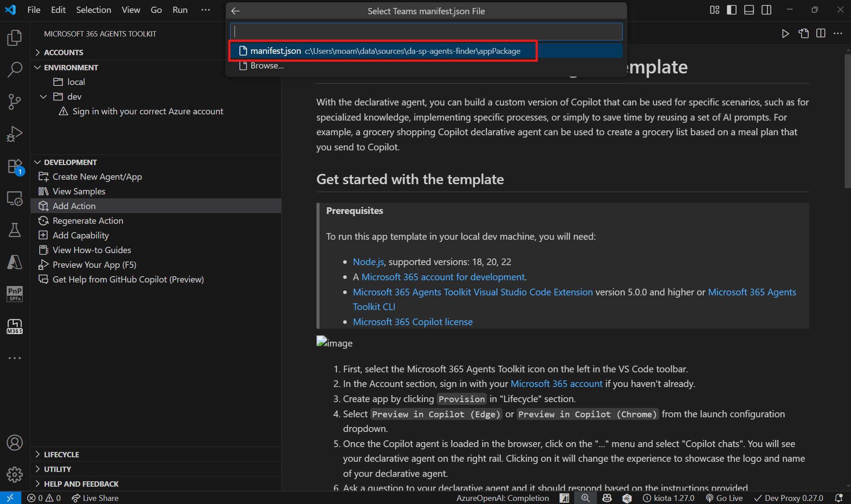Click the back arrow in quick pick
851x504 pixels.
click(x=235, y=11)
